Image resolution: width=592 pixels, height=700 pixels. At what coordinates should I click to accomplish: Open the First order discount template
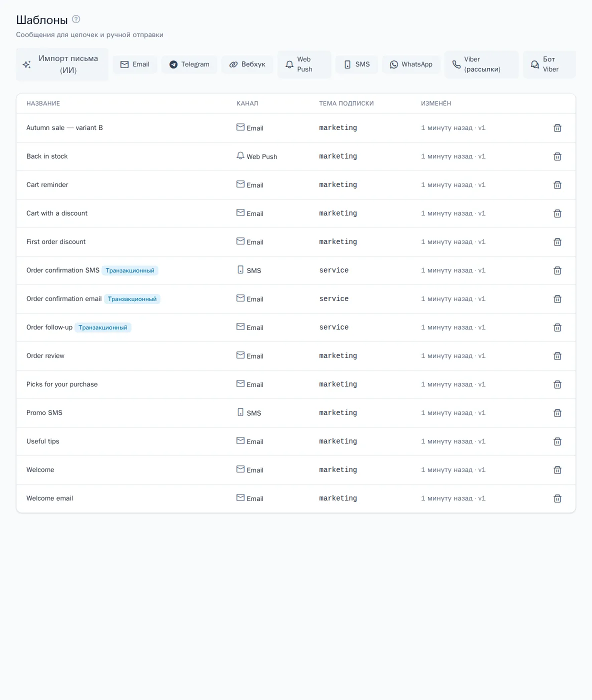coord(56,242)
